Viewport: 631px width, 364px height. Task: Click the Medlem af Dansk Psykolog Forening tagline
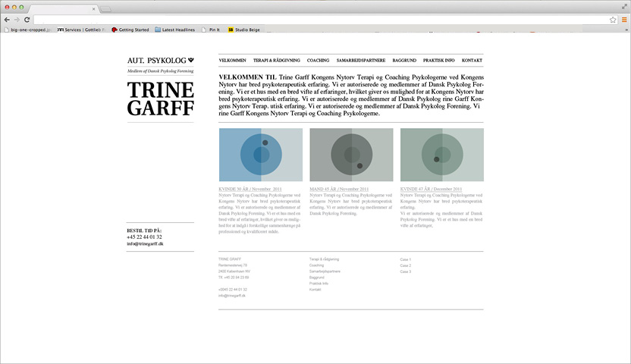tap(161, 71)
